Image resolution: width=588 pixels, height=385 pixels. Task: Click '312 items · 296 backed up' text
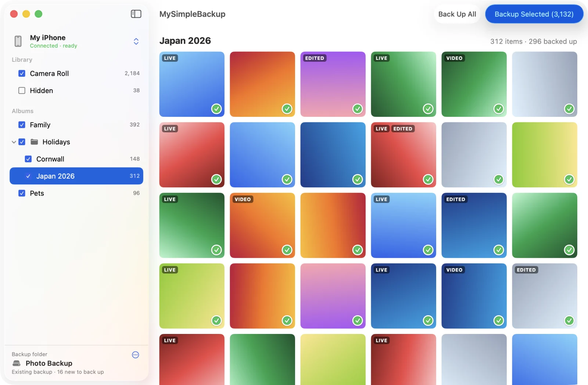pyautogui.click(x=533, y=42)
